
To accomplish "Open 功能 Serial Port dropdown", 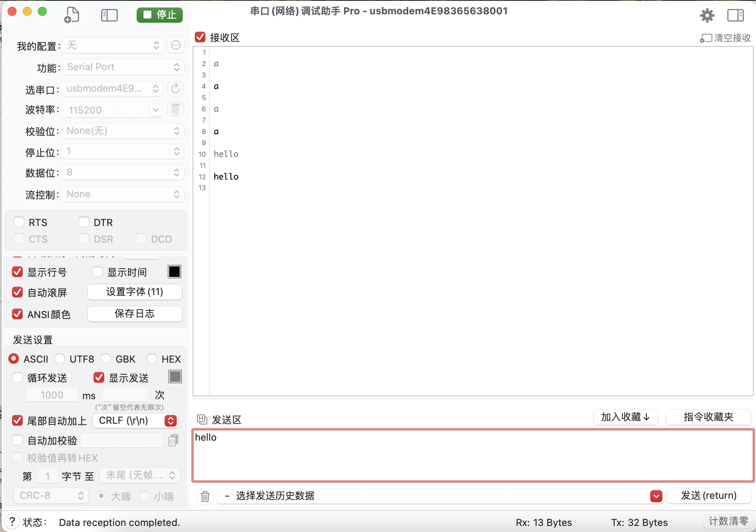I will (x=123, y=67).
